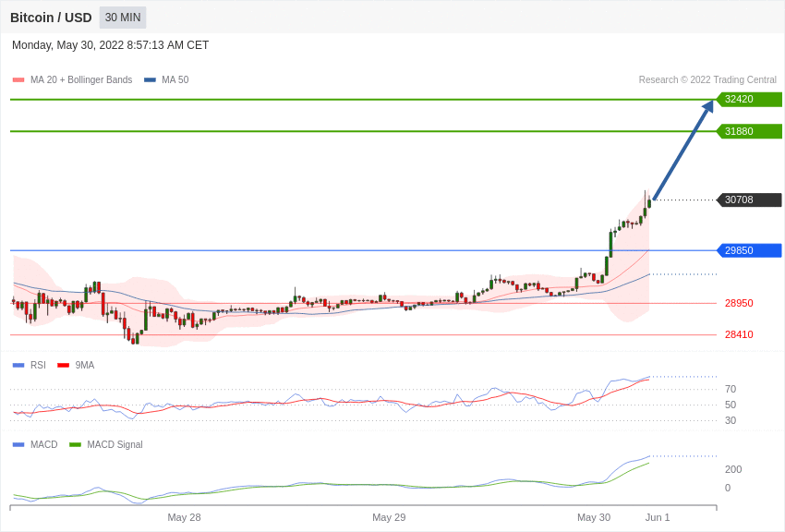The width and height of the screenshot is (785, 532).
Task: Click the 9MA legend marker
Action: click(x=63, y=366)
